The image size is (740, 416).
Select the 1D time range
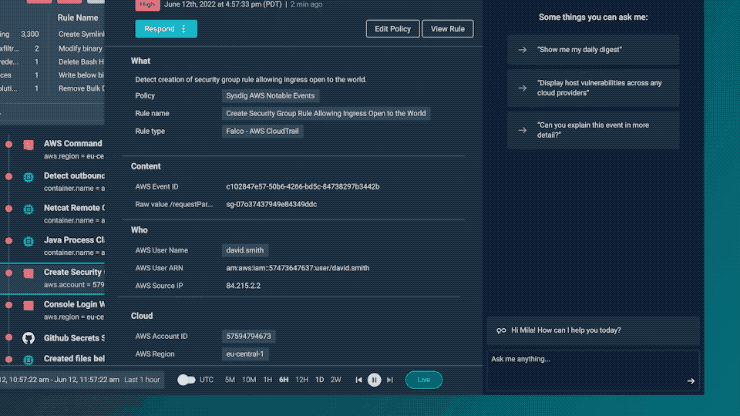[x=320, y=380]
